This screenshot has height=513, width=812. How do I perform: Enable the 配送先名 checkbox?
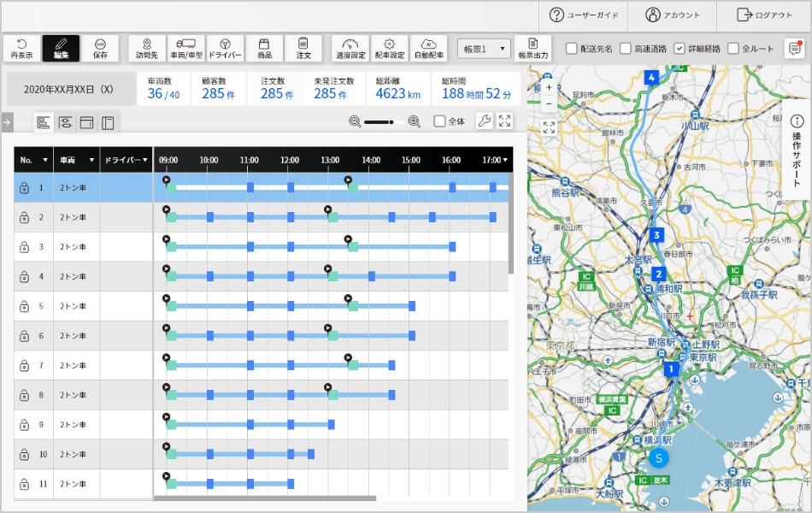point(572,49)
